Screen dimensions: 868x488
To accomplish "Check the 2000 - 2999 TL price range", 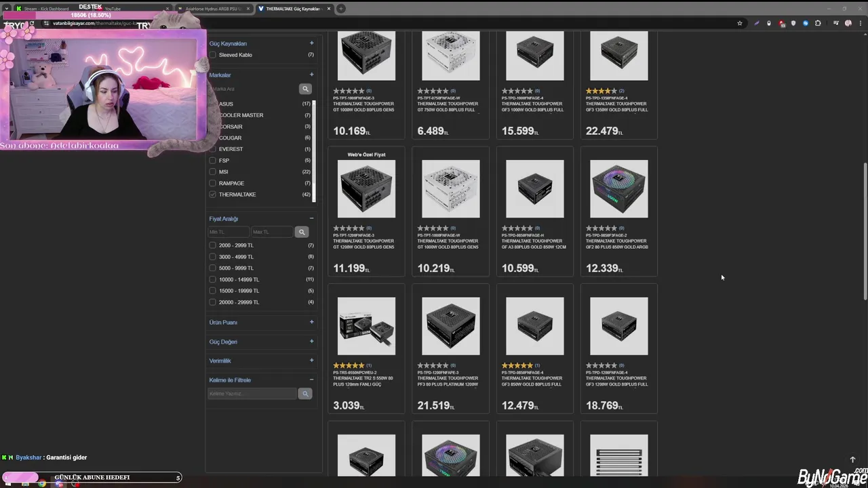I will [x=213, y=245].
